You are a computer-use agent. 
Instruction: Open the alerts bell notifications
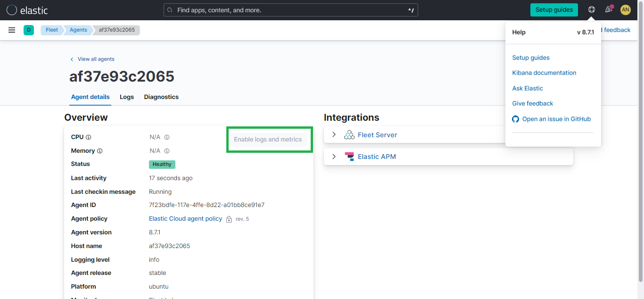pyautogui.click(x=608, y=9)
